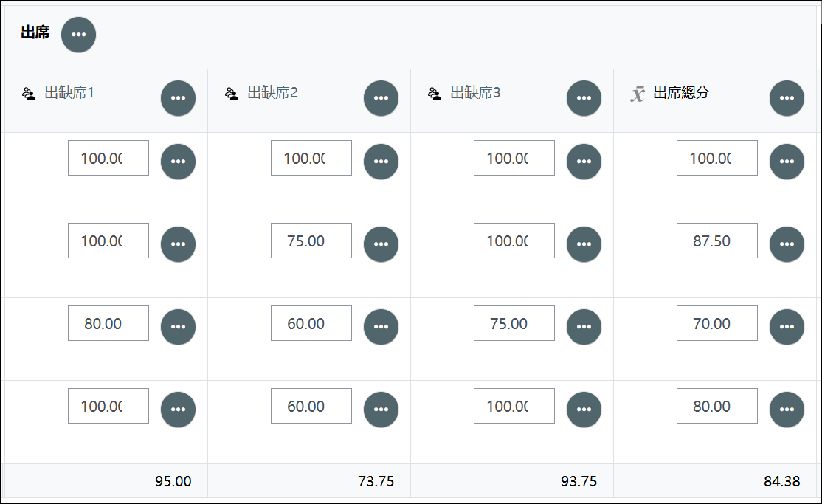Click the attendance icon beside 出缺席2
This screenshot has width=822, height=504.
point(232,94)
